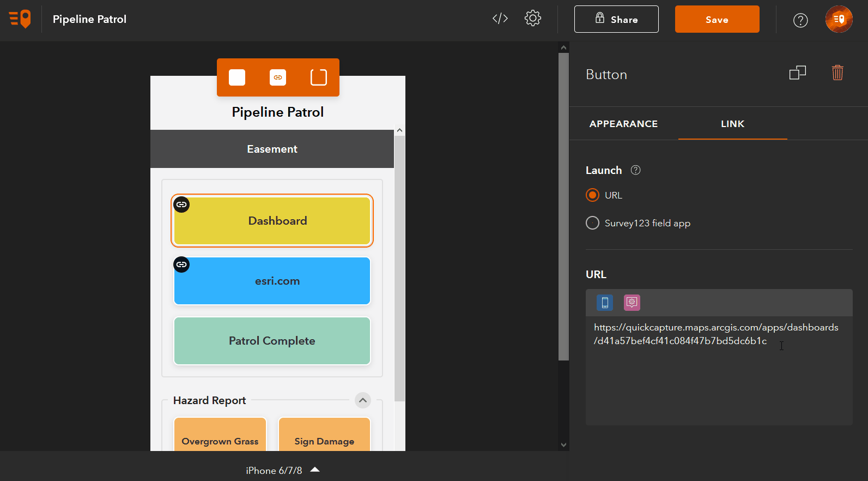The width and height of the screenshot is (868, 481).
Task: Delete the button with trash icon
Action: (837, 73)
